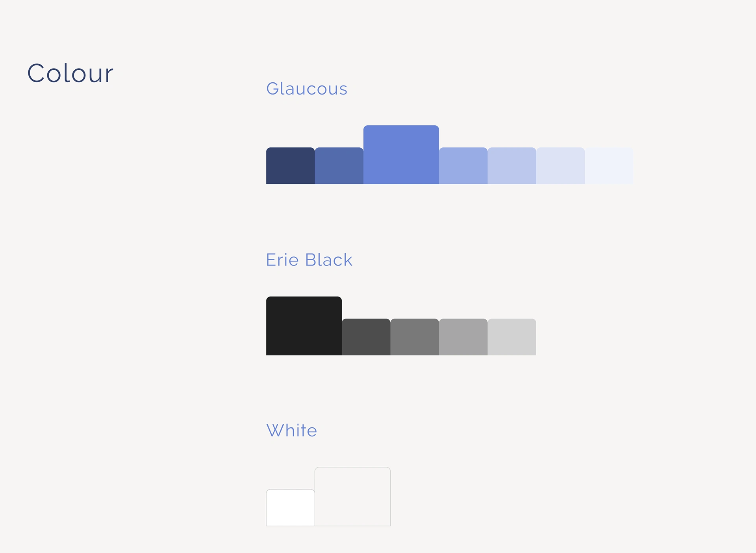Image resolution: width=756 pixels, height=553 pixels.
Task: Pick the large primary Glaucous blue swatch
Action: coord(401,155)
